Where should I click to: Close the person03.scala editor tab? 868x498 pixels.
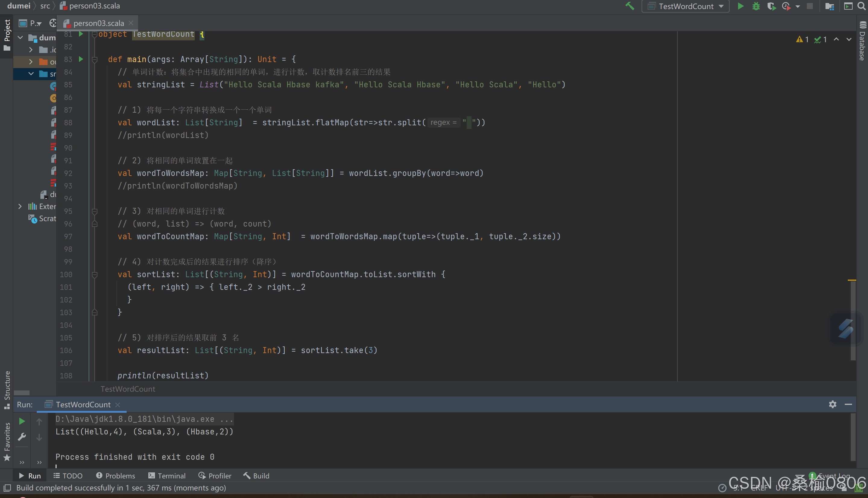tap(131, 23)
